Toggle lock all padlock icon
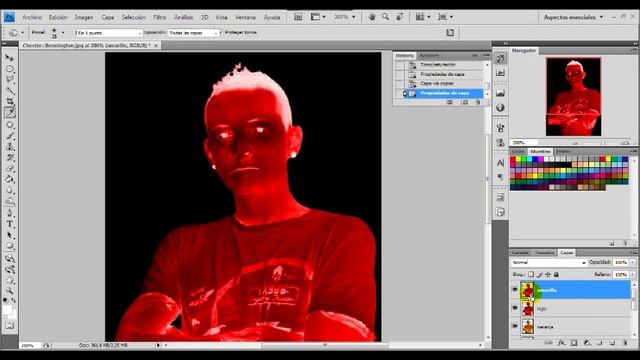The height and width of the screenshot is (360, 640). 556,275
